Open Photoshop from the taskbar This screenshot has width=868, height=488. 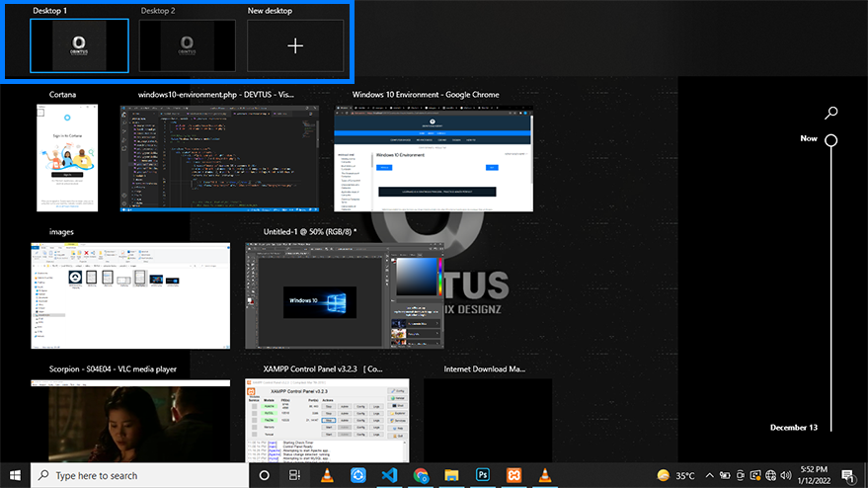[x=483, y=475]
